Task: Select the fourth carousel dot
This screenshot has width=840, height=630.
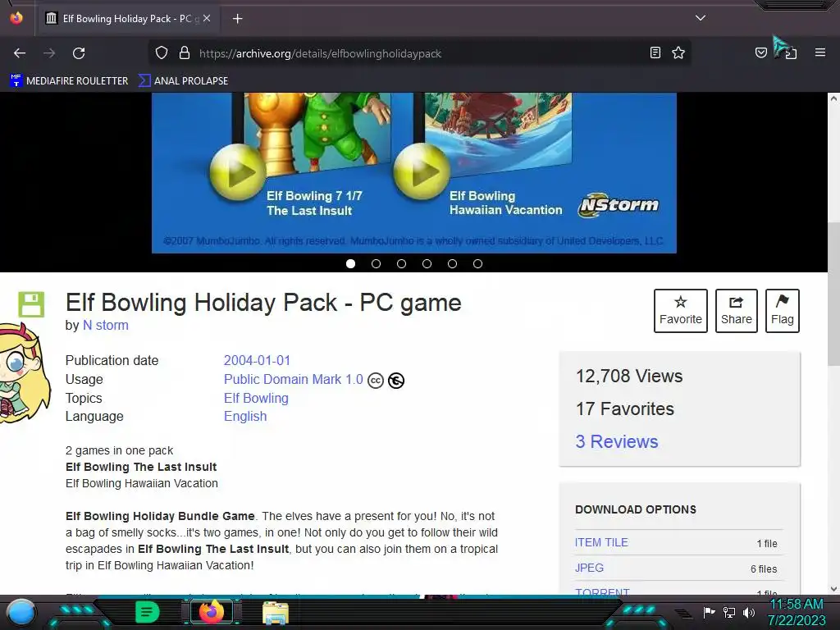Action: (x=427, y=263)
